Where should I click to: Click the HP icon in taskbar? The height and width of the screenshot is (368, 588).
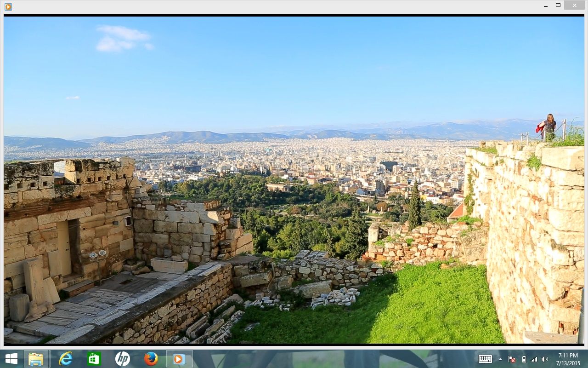[x=122, y=359]
